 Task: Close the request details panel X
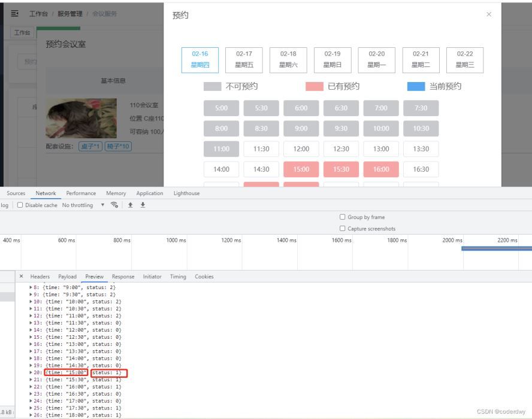pos(22,277)
